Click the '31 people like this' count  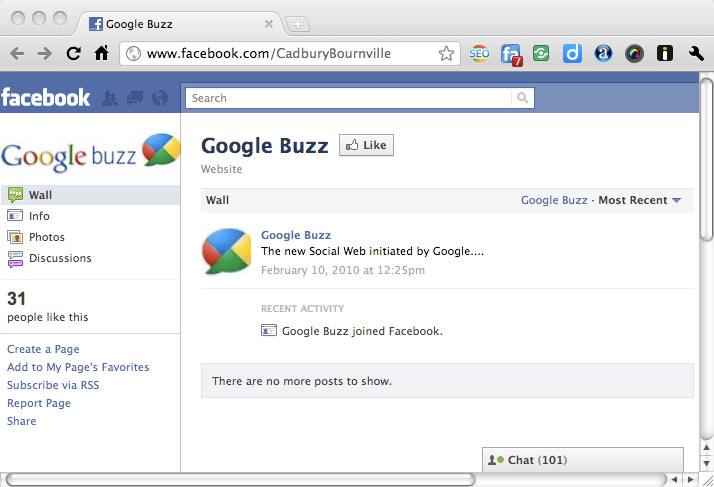(x=47, y=307)
